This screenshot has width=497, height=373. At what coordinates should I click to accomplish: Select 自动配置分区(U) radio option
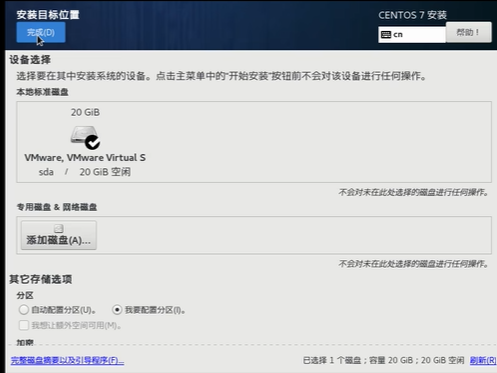(x=24, y=310)
